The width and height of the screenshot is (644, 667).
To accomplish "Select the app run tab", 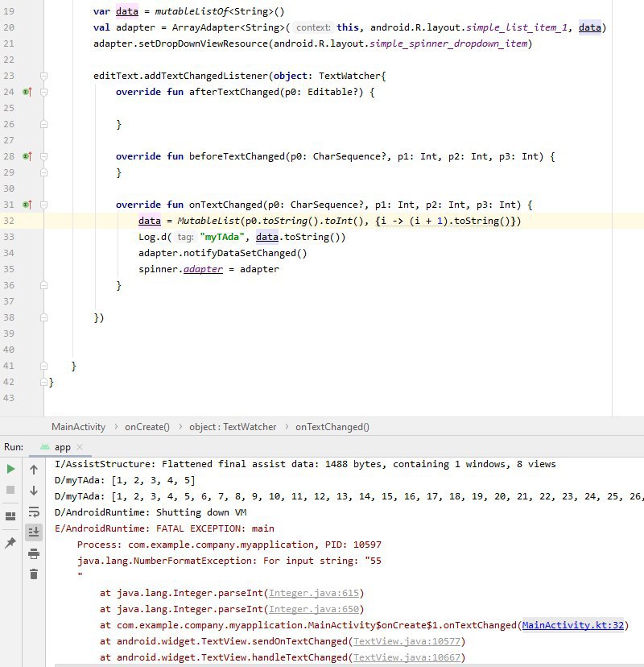I will tap(62, 447).
